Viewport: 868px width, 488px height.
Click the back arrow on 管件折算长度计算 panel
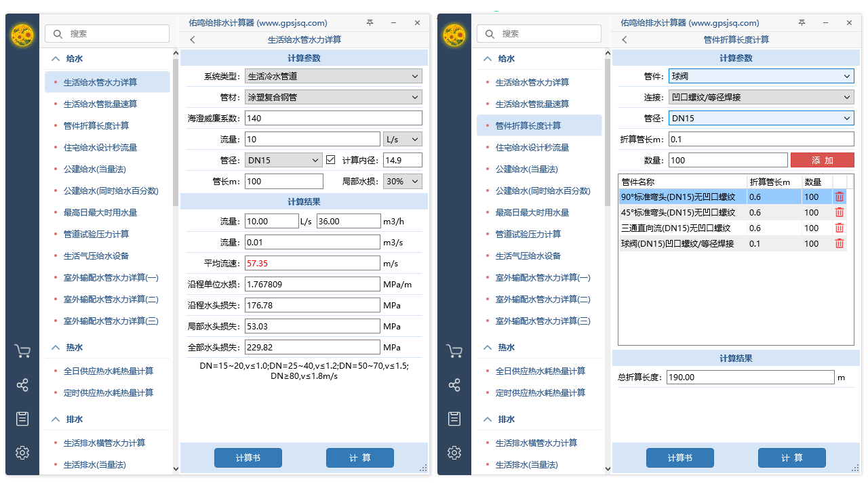[x=624, y=39]
